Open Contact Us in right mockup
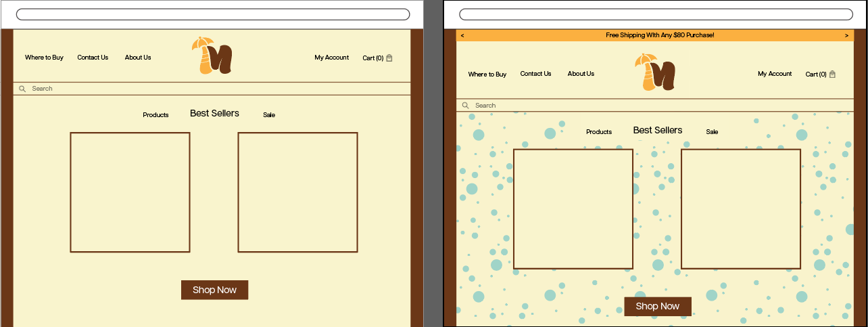This screenshot has height=327, width=868. [536, 74]
